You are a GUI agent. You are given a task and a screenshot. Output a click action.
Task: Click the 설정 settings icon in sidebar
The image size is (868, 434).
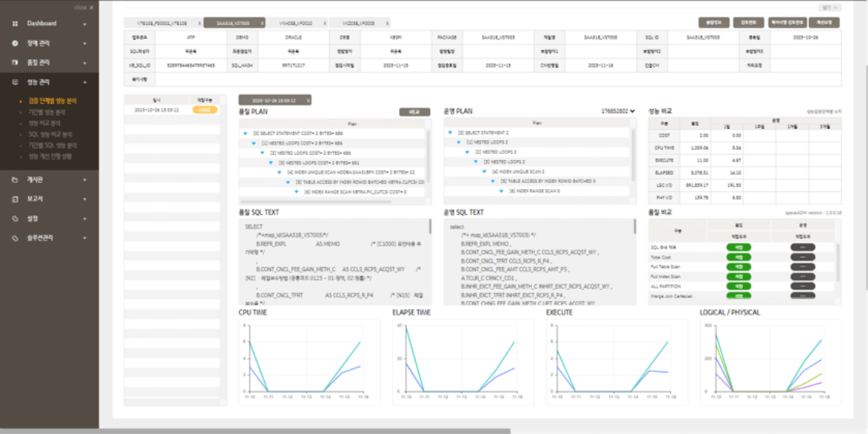(x=14, y=219)
